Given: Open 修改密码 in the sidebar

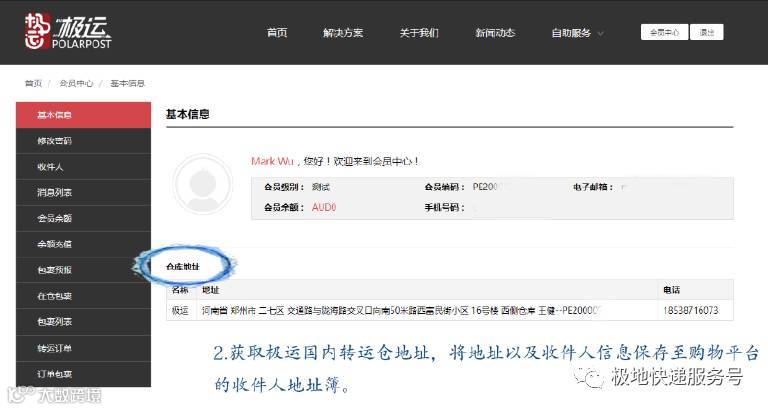Looking at the screenshot, I should (83, 141).
